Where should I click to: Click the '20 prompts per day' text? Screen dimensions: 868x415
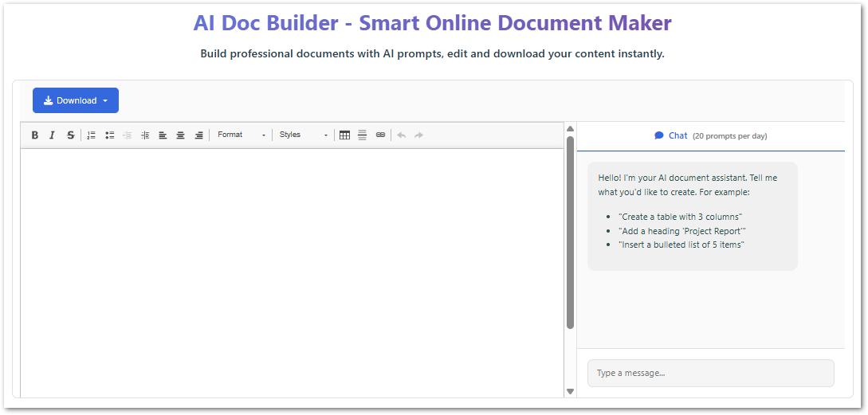click(729, 136)
